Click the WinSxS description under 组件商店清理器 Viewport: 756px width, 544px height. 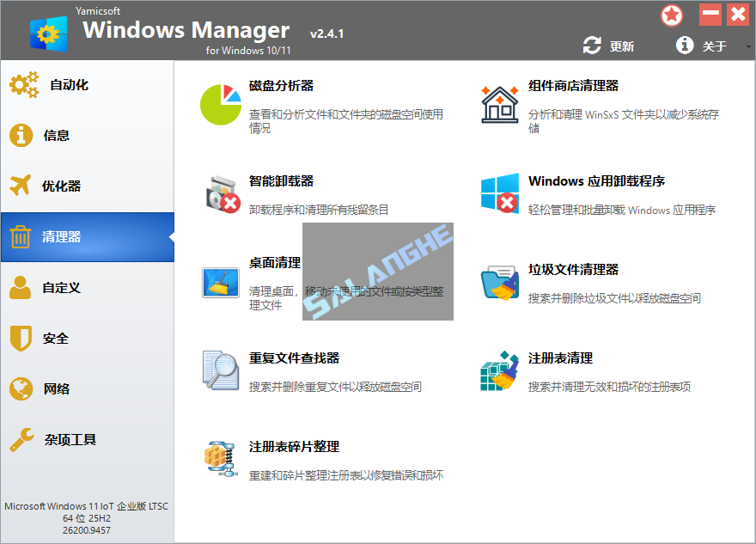click(x=624, y=121)
